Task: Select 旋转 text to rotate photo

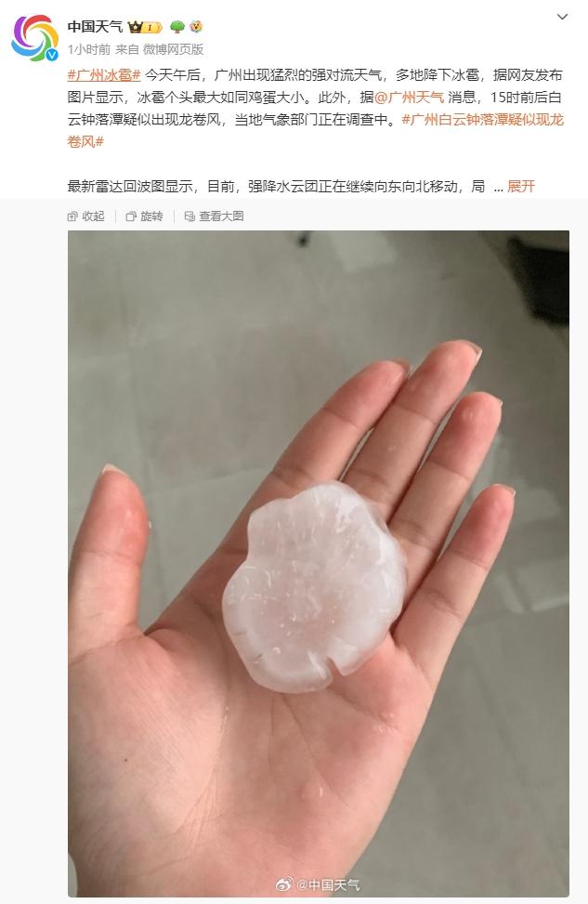Action: (x=151, y=216)
